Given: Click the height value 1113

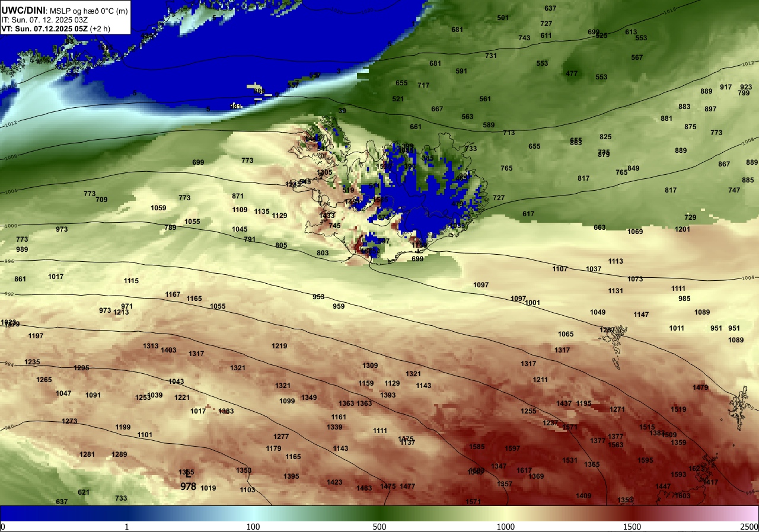Looking at the screenshot, I should [616, 261].
